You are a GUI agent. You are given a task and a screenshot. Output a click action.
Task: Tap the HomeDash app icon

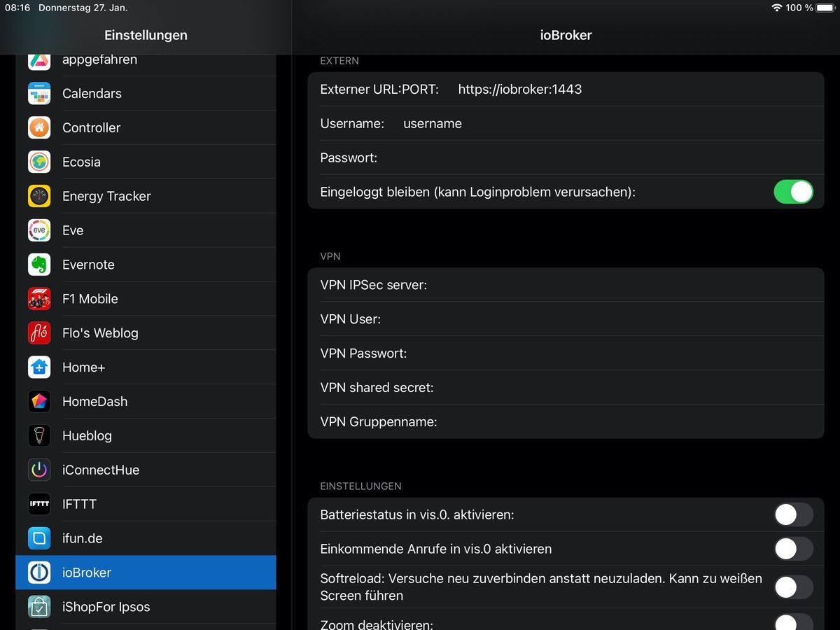[39, 401]
